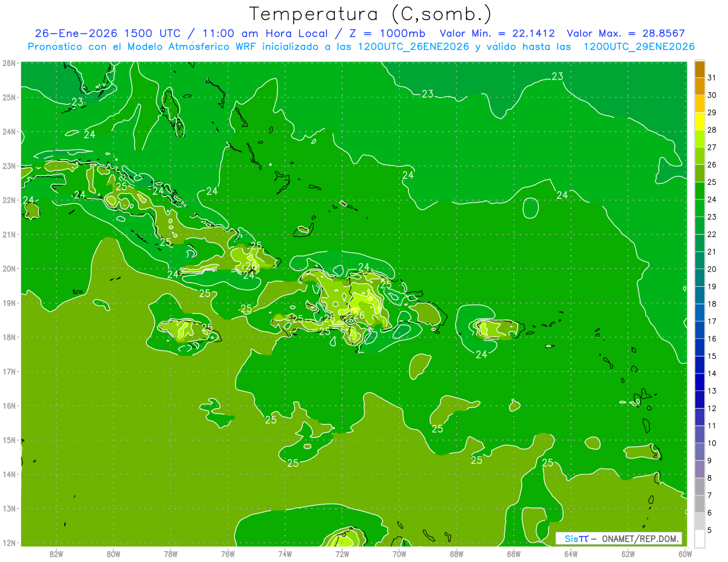The width and height of the screenshot is (728, 562).
Task: Select "Valor Min. = 22.1412" value
Action: click(x=497, y=33)
